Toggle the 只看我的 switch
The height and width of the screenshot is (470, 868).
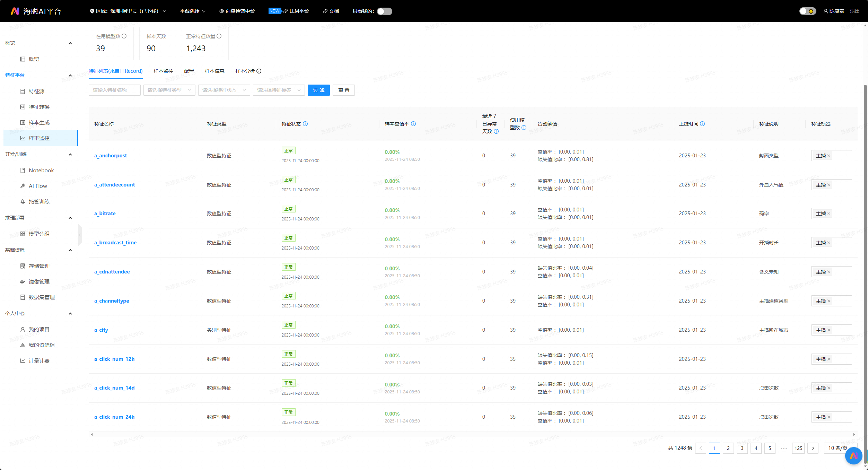click(x=384, y=11)
